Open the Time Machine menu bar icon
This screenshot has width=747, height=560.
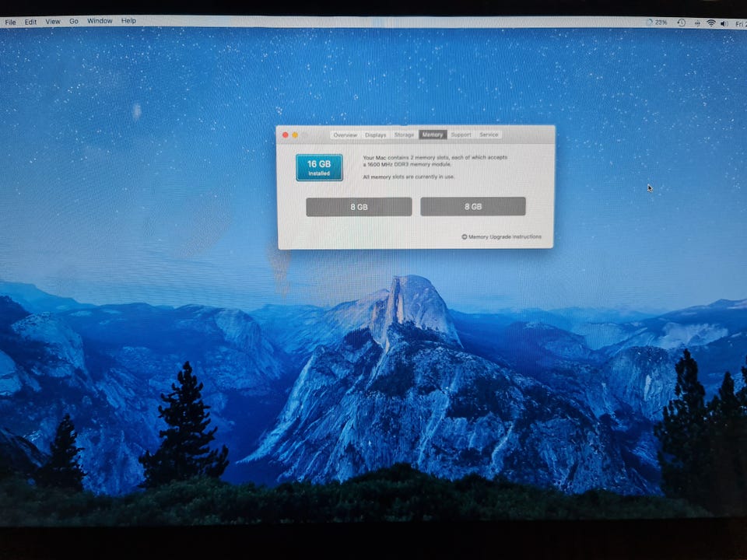(x=682, y=23)
